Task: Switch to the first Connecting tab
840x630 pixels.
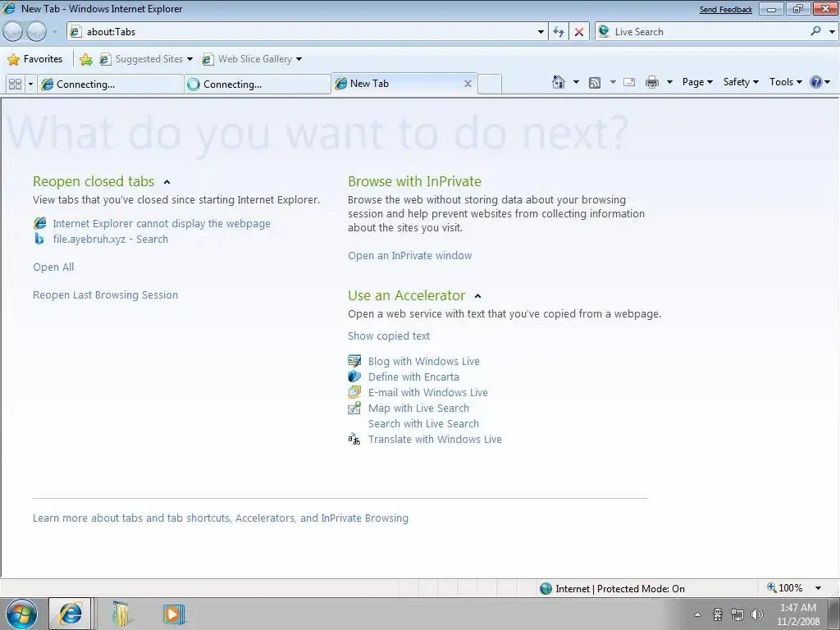Action: [111, 84]
